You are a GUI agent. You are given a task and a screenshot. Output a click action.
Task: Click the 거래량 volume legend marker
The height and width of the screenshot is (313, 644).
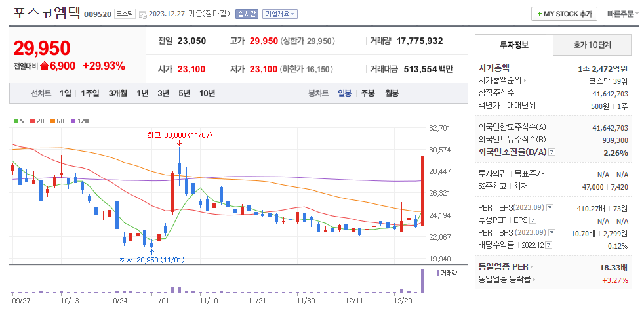point(438,273)
